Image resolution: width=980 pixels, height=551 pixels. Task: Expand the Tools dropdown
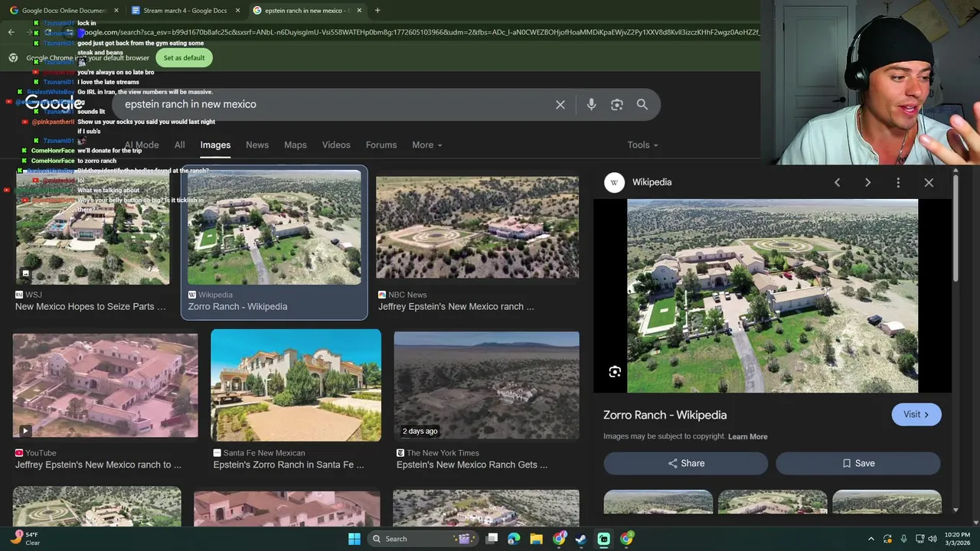[642, 145]
